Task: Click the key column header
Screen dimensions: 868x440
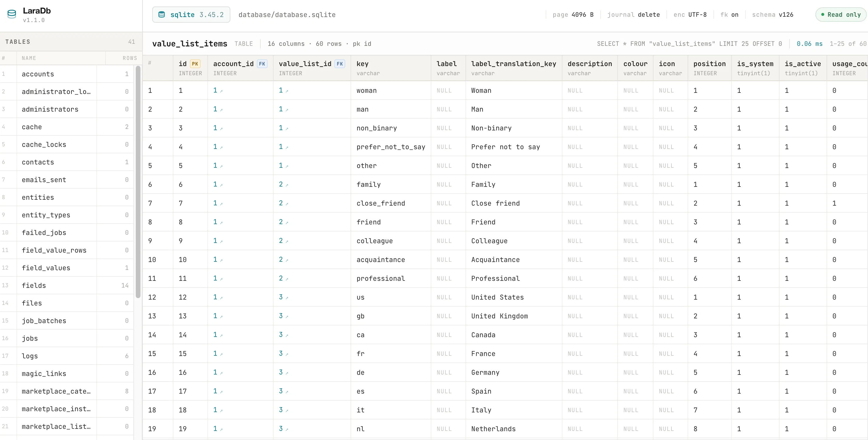Action: (391, 68)
